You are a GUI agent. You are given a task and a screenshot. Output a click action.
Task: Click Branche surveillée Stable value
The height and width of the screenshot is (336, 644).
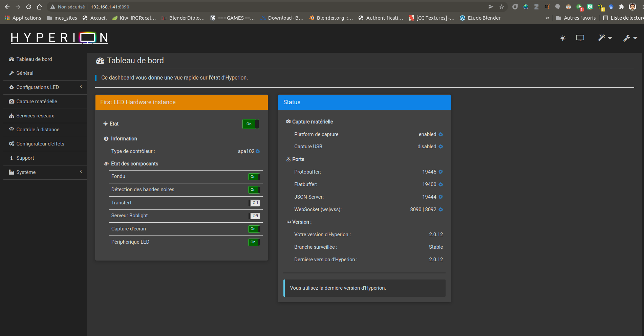pos(436,247)
